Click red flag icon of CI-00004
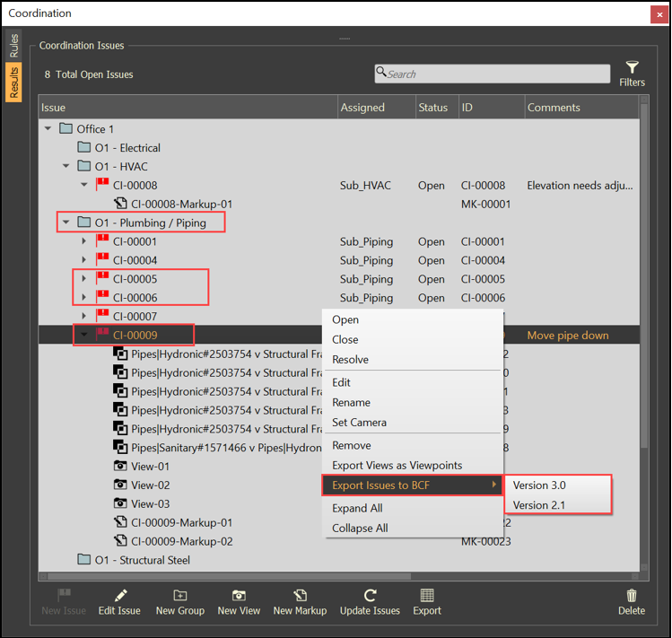 coord(102,259)
